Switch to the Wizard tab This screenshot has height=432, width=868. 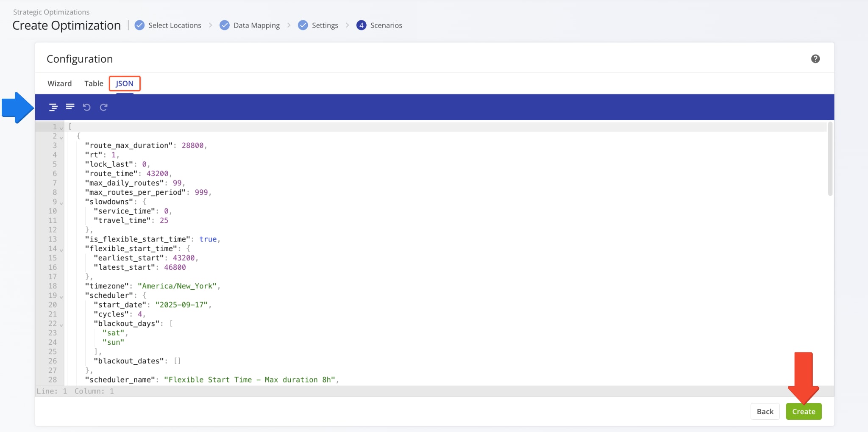59,83
